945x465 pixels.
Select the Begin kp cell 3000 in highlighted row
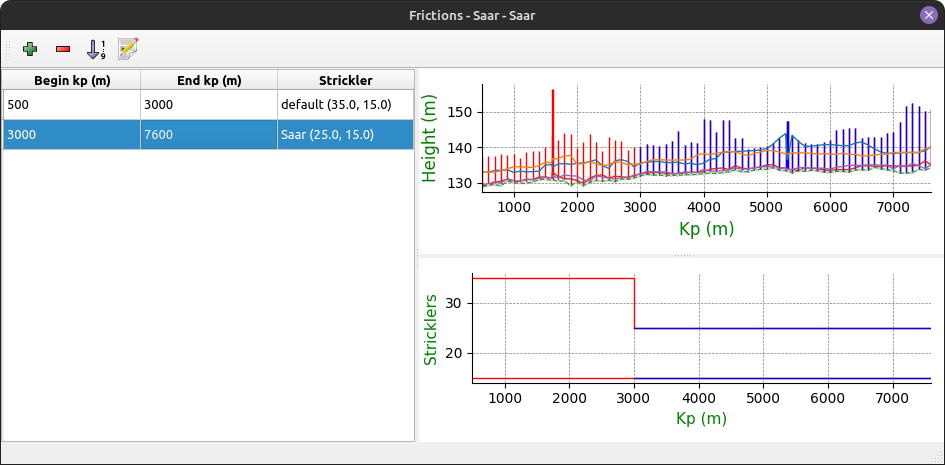pyautogui.click(x=72, y=134)
